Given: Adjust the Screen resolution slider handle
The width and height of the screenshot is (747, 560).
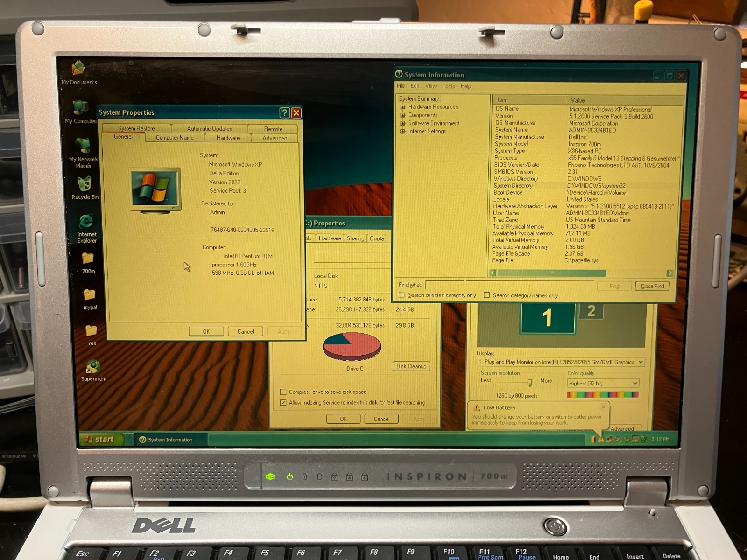Looking at the screenshot, I should (529, 383).
